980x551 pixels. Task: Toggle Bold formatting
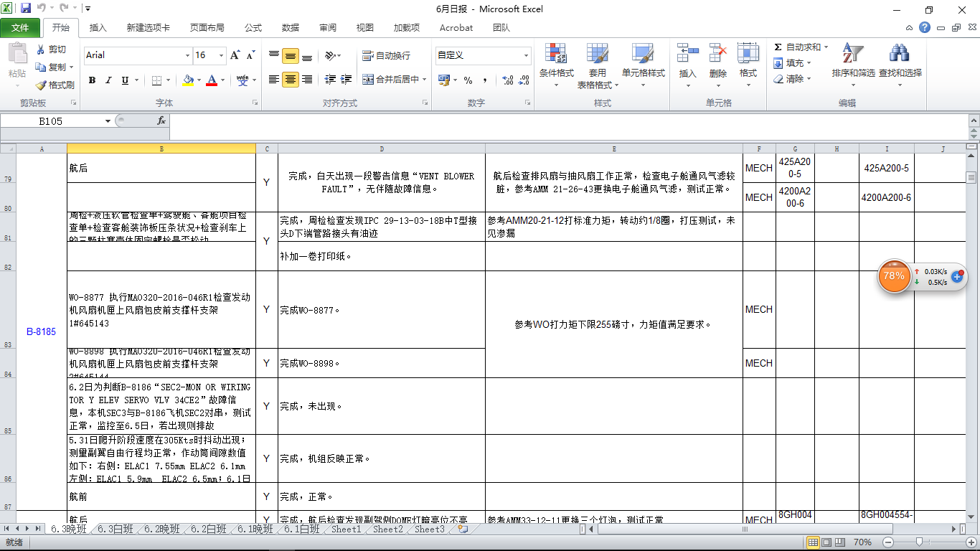click(92, 80)
